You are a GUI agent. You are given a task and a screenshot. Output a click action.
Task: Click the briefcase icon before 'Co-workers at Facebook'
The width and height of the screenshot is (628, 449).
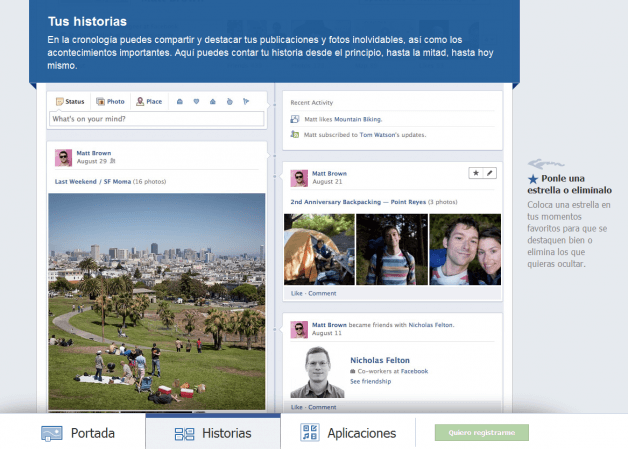coord(352,371)
